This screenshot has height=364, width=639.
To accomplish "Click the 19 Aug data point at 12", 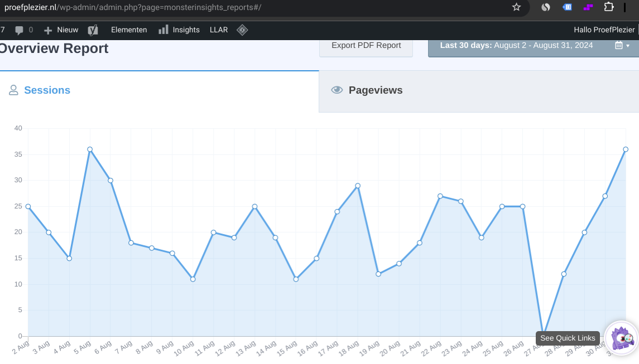I will [378, 274].
